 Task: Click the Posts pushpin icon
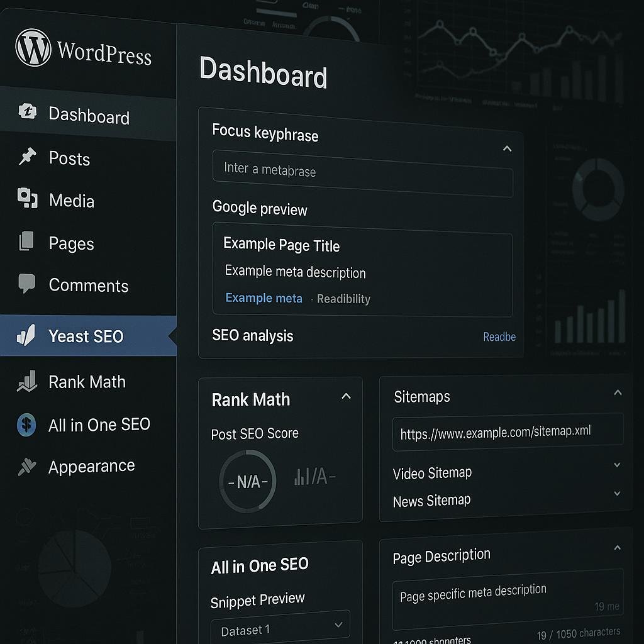pyautogui.click(x=27, y=156)
